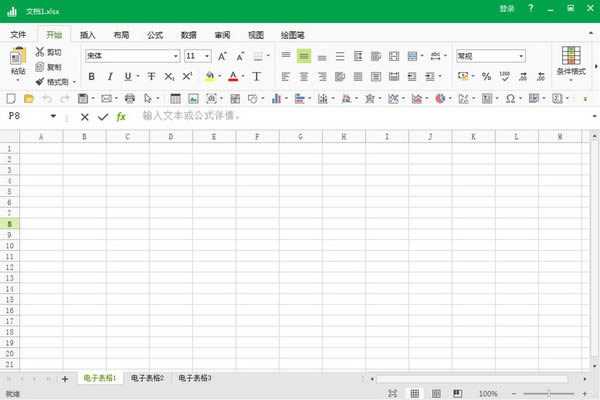Image resolution: width=600 pixels, height=400 pixels.
Task: Center cell text horizontally
Action: click(x=304, y=77)
